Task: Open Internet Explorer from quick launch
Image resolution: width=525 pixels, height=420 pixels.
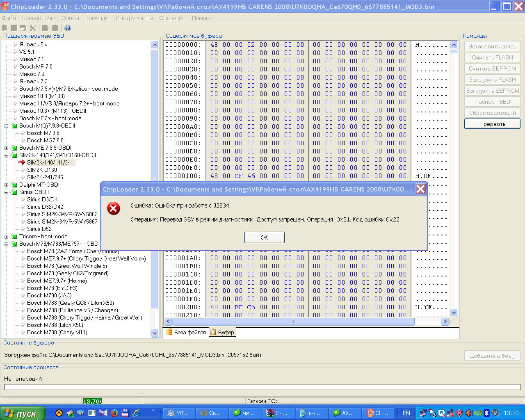Action: [x=136, y=413]
